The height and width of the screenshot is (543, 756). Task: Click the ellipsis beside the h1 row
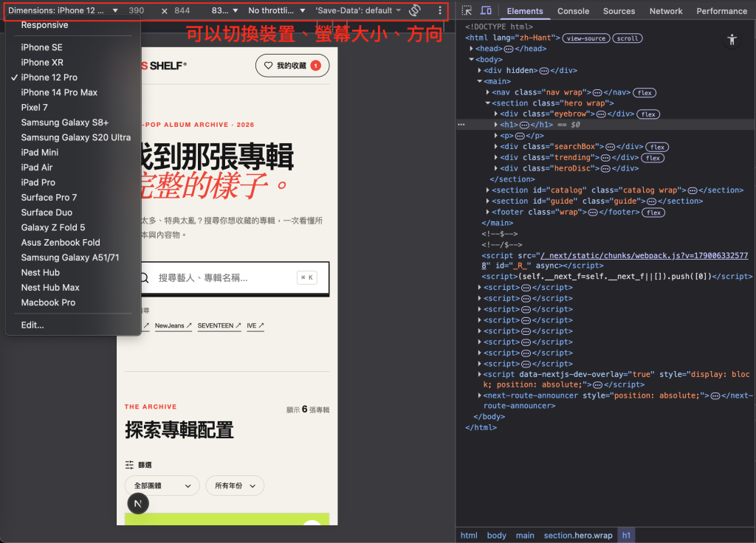(461, 125)
